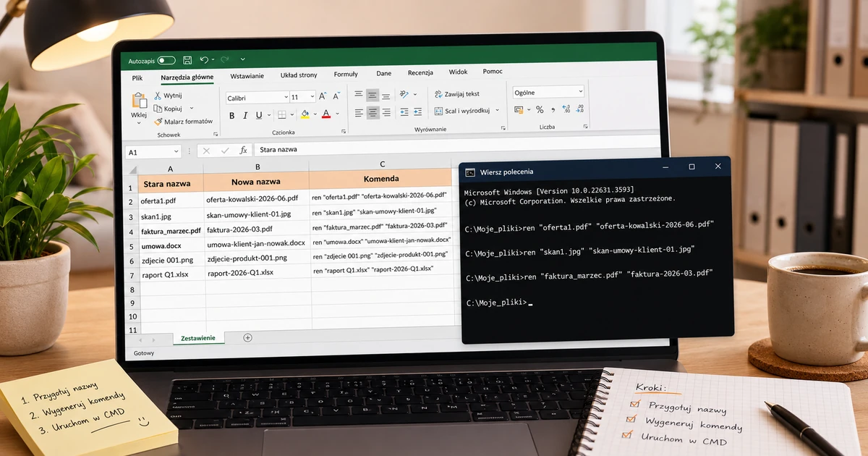Image resolution: width=868 pixels, height=456 pixels.
Task: Toggle the Autozapis switch
Action: [166, 60]
